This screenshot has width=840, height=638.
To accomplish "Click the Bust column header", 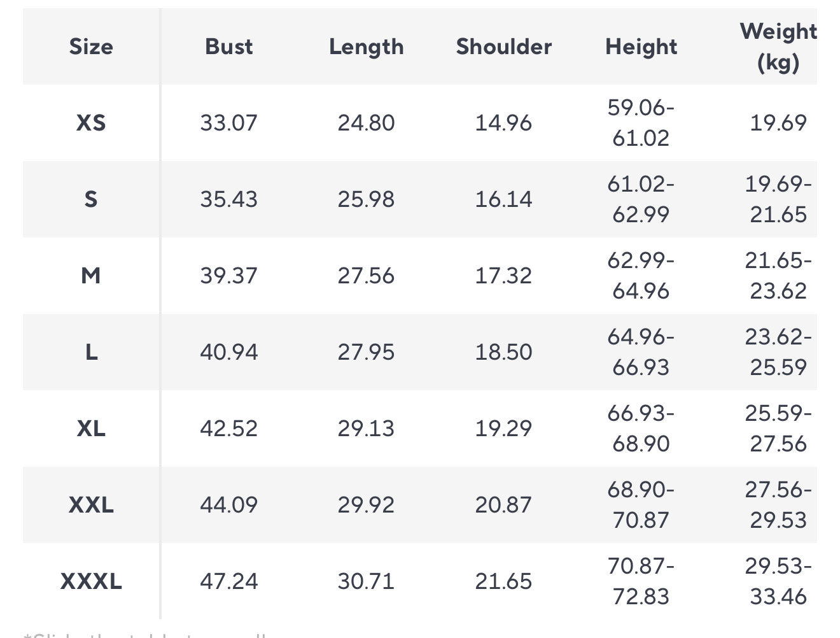I will 228,46.
